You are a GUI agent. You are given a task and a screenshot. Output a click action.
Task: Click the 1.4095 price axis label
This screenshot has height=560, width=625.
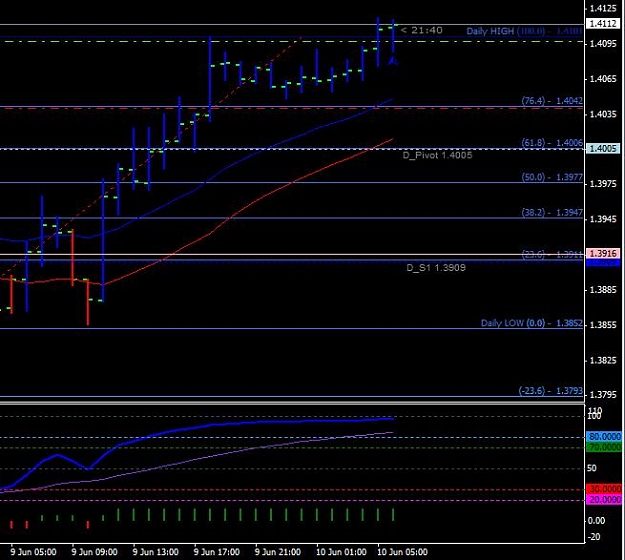click(x=603, y=43)
